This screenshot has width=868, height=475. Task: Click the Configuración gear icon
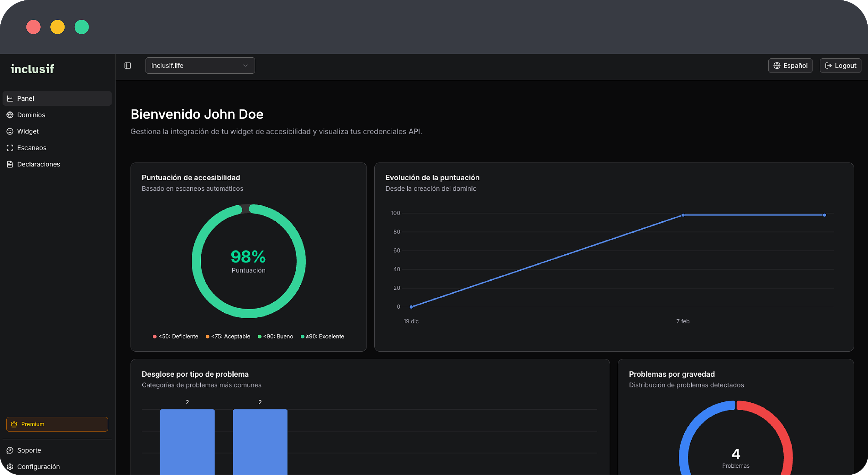coord(10,467)
